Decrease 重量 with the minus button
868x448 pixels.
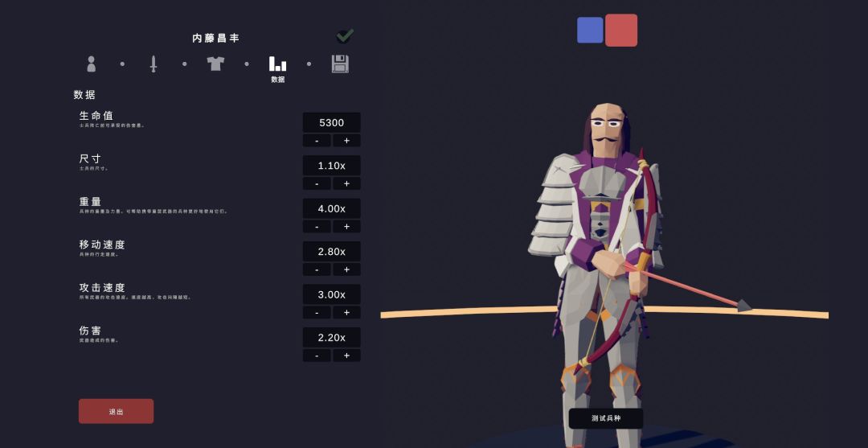click(317, 227)
